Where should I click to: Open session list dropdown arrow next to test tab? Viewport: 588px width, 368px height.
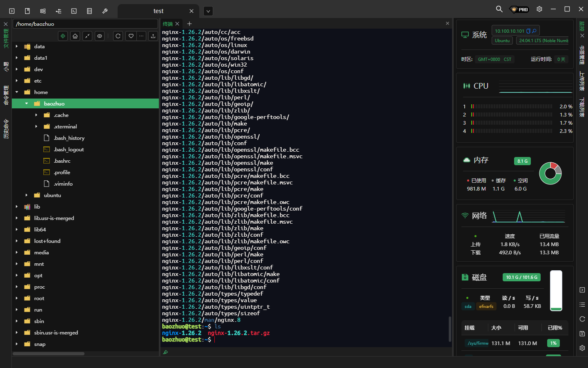click(x=208, y=11)
